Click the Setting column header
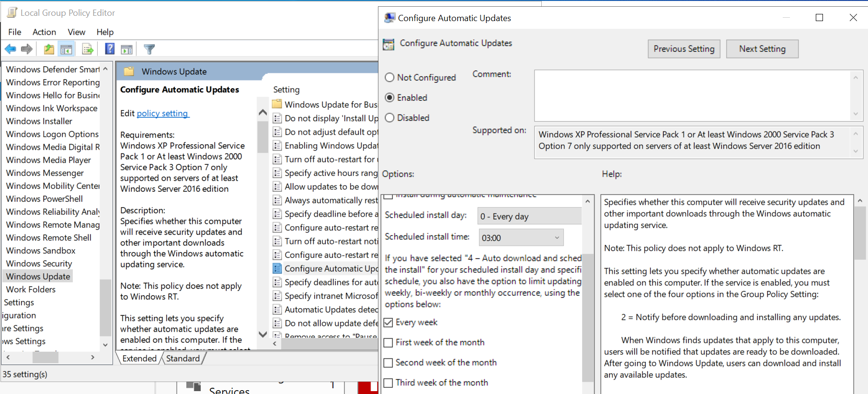 pos(286,90)
